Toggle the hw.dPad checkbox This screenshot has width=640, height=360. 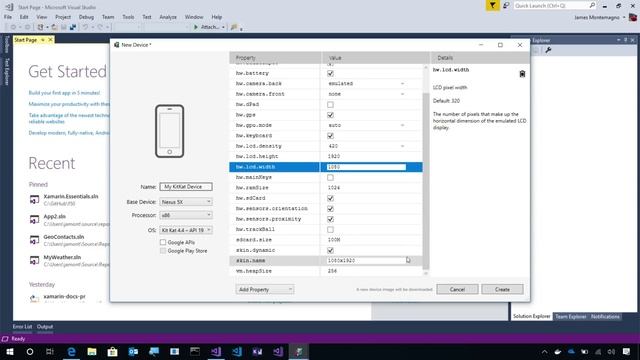coord(330,104)
